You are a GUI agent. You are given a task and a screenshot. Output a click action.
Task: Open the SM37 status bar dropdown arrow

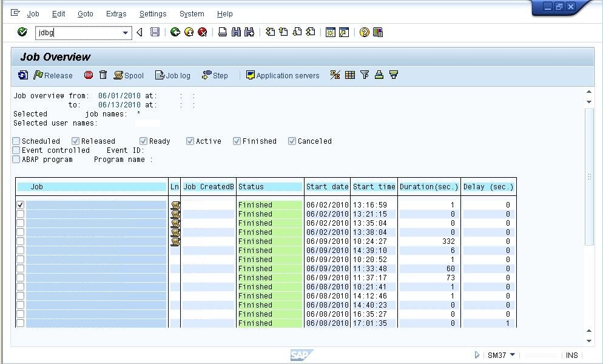tap(512, 355)
